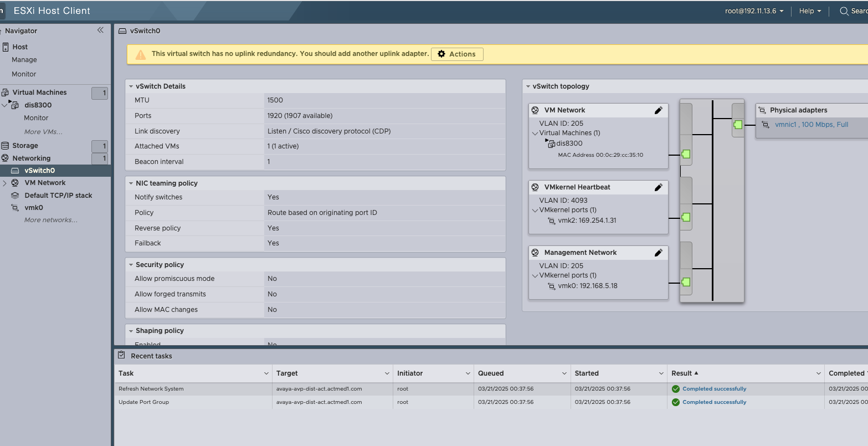Open Target column dropdown arrow

pyautogui.click(x=387, y=373)
